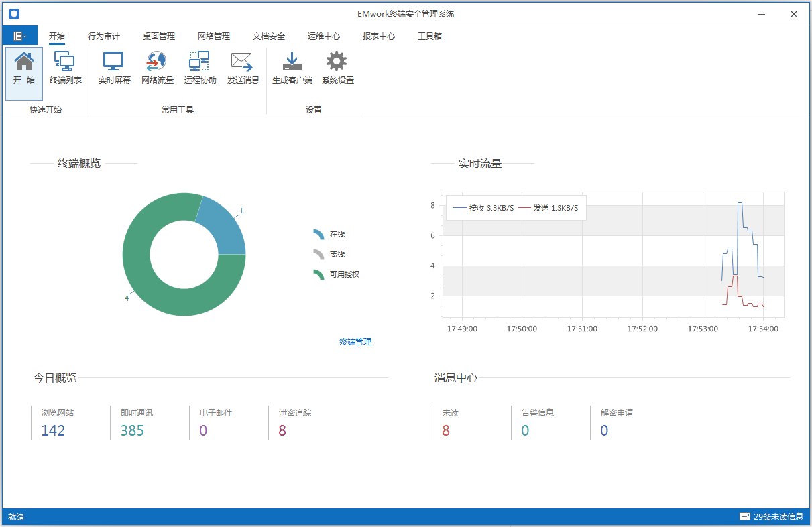Minimize the EMwork window
Screen dimensions: 812x527
pyautogui.click(x=762, y=13)
